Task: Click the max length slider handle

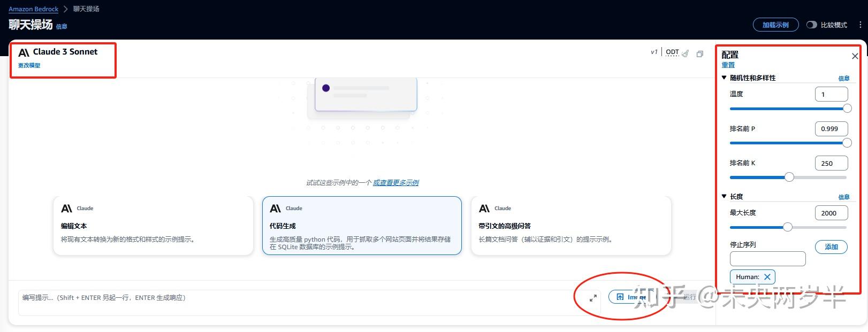Action: point(788,227)
